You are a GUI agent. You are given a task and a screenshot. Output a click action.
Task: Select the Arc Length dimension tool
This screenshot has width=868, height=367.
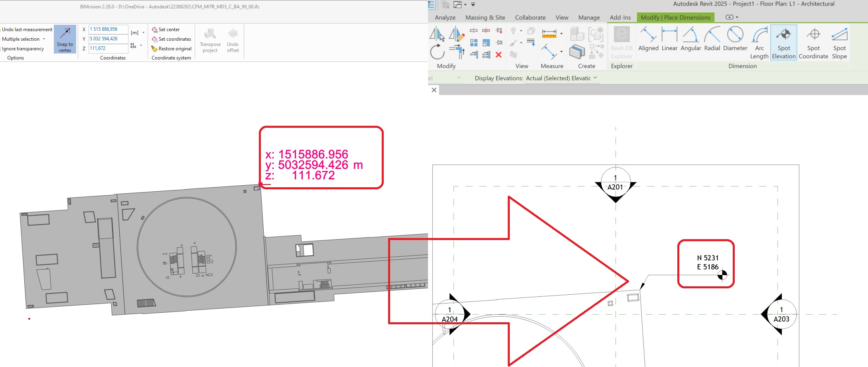(759, 43)
